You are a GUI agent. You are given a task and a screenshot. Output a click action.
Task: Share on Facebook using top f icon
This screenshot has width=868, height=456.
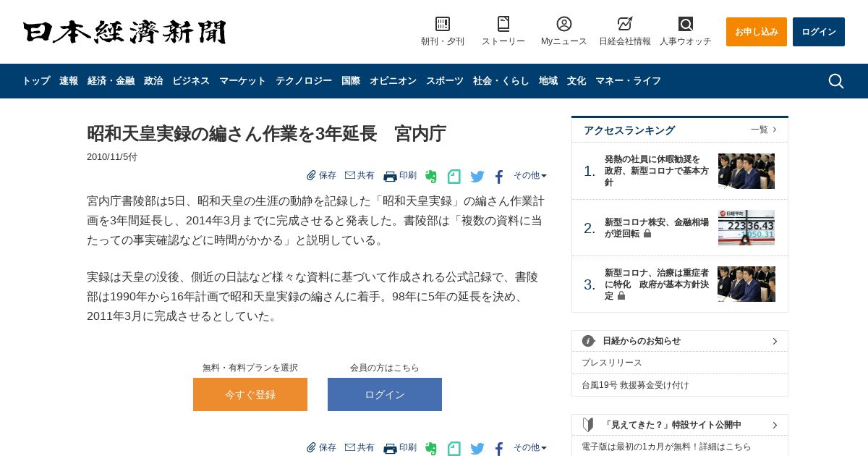(x=499, y=177)
